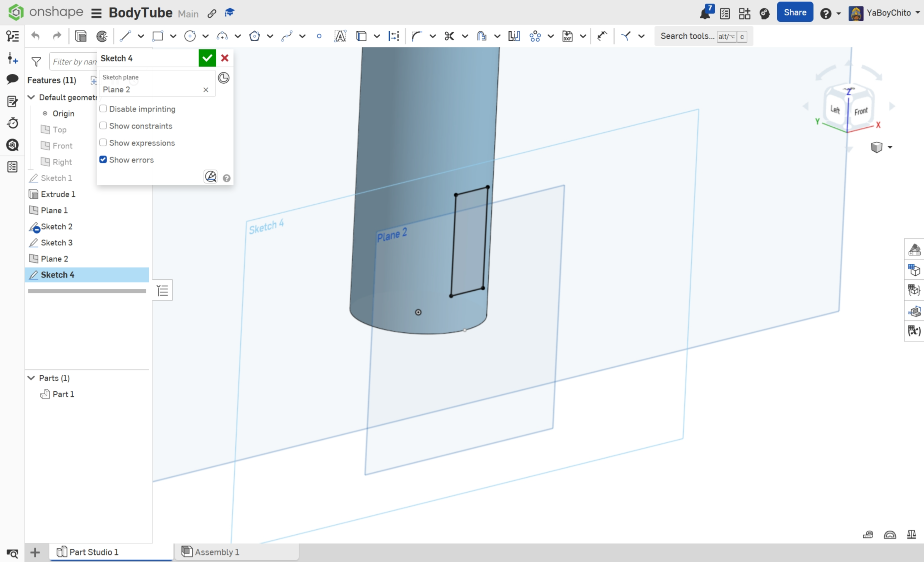Enable Disable imprinting checkbox
Image resolution: width=924 pixels, height=562 pixels.
coord(103,109)
